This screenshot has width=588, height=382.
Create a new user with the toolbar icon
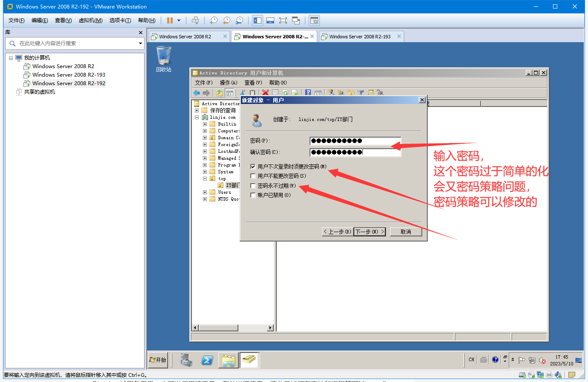pos(331,93)
